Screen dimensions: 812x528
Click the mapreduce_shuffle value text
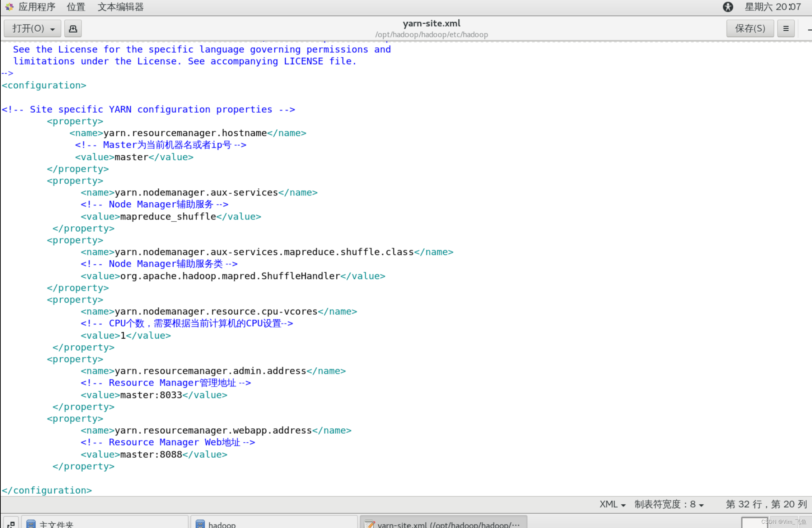[168, 217]
